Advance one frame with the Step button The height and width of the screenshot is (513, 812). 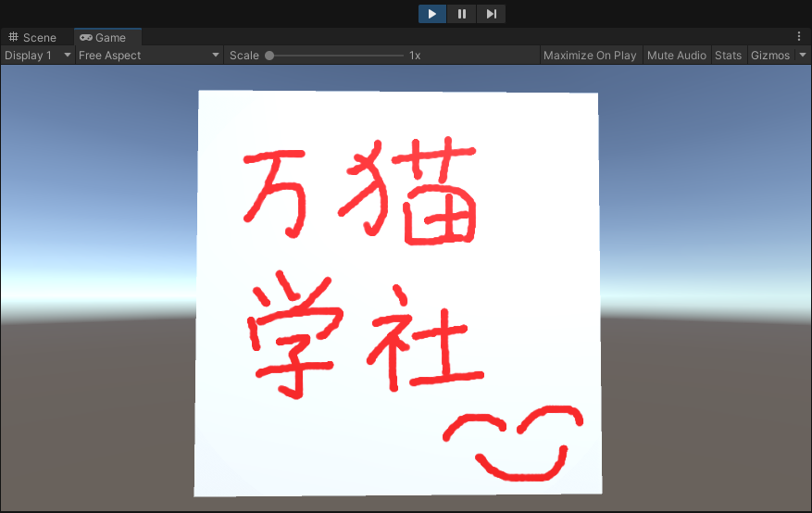[x=491, y=14]
